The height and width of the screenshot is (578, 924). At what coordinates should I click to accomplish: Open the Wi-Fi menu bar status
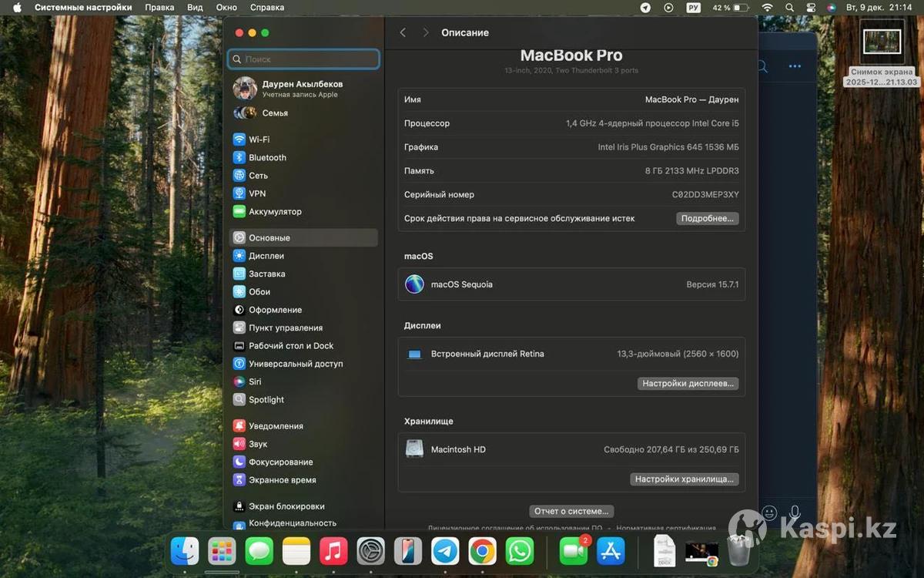coord(767,8)
